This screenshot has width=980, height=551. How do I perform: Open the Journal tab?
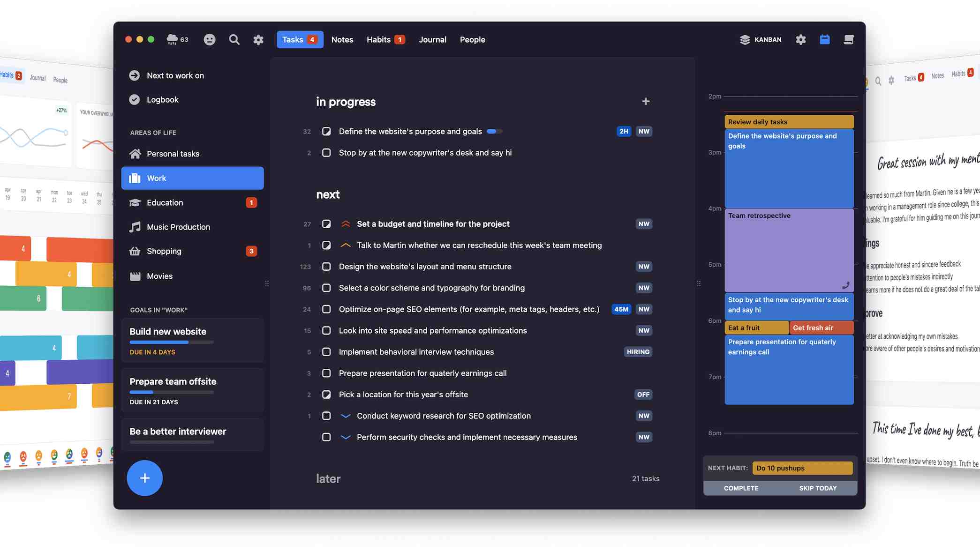tap(432, 39)
